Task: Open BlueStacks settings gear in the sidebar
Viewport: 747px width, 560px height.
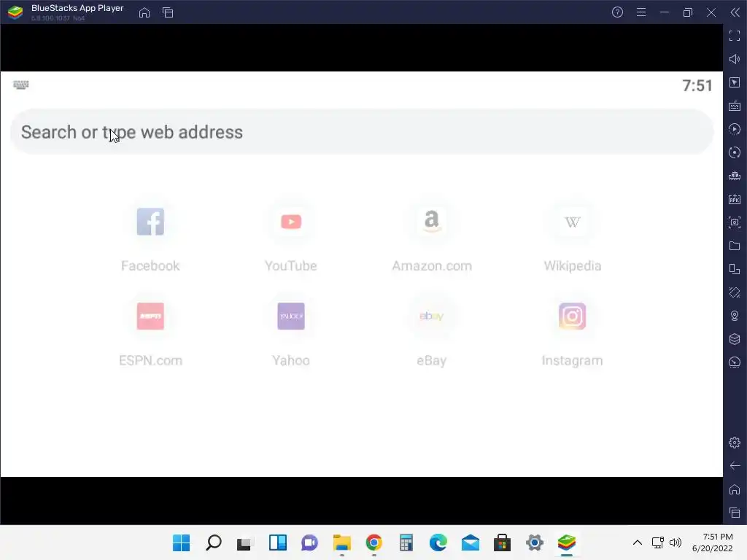Action: pos(735,443)
